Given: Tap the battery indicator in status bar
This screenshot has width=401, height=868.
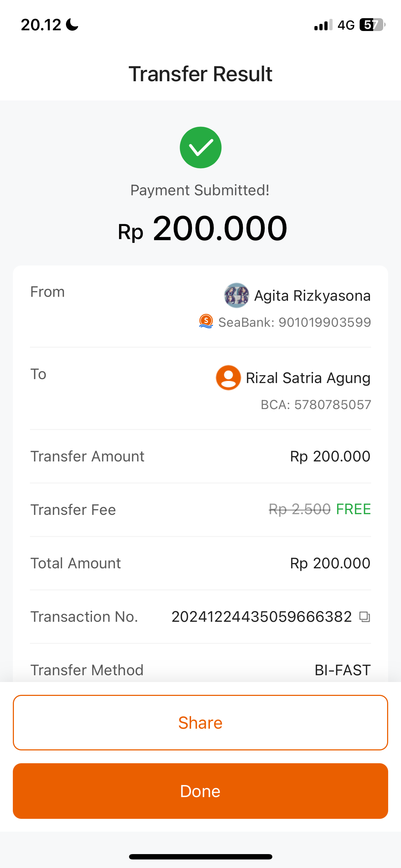Looking at the screenshot, I should click(x=372, y=25).
